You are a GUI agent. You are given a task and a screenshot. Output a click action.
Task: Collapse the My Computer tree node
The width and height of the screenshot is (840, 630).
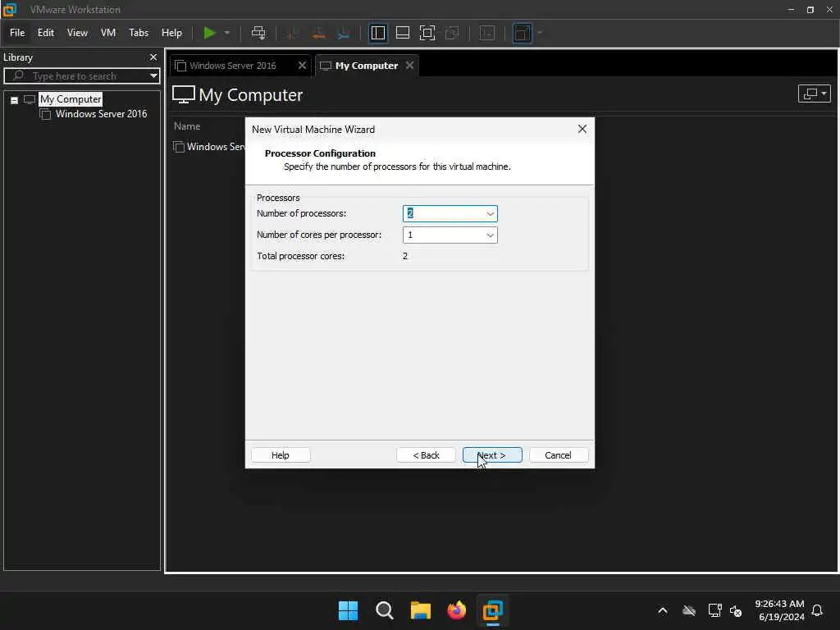point(15,100)
